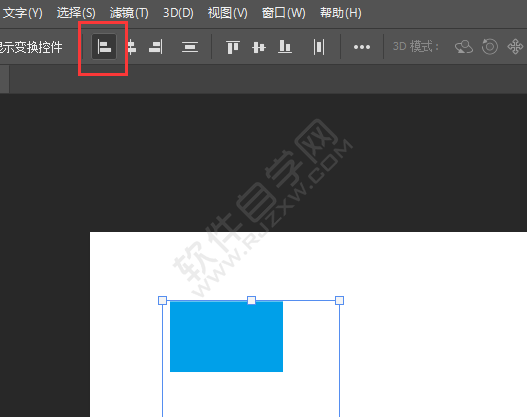Click the align horizontal centers icon

[132, 47]
